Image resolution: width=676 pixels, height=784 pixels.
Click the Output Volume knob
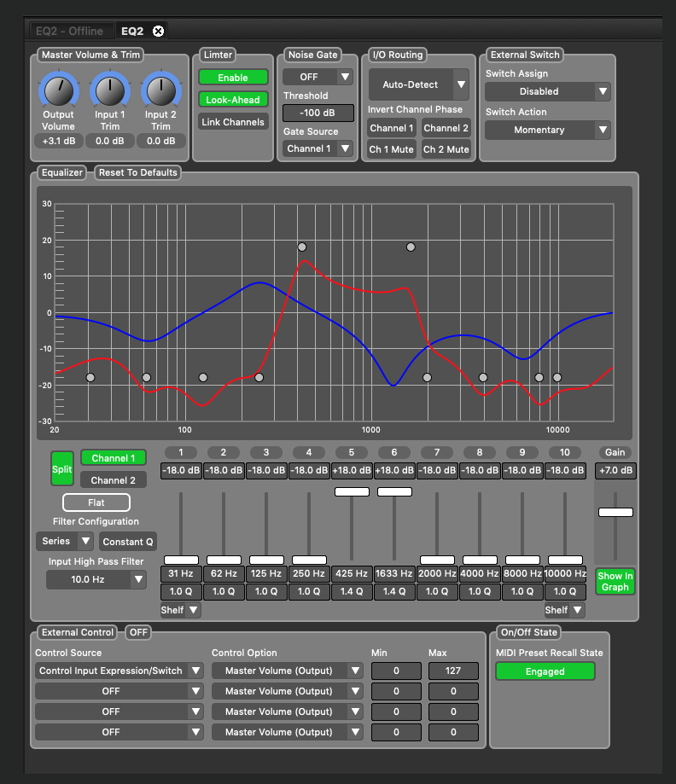click(58, 90)
